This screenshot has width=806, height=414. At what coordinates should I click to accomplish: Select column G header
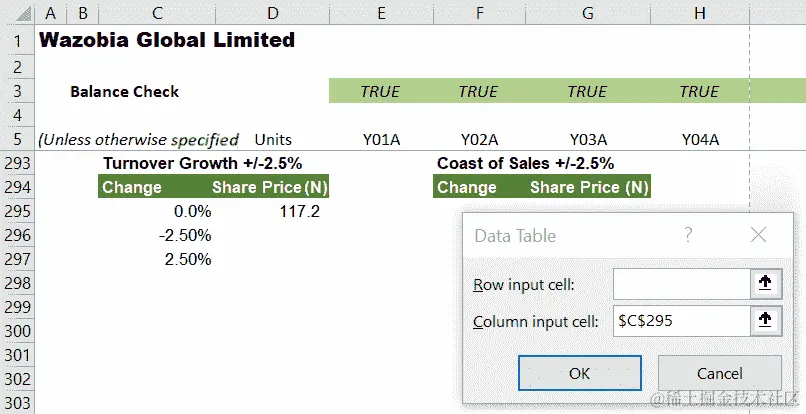pos(587,13)
